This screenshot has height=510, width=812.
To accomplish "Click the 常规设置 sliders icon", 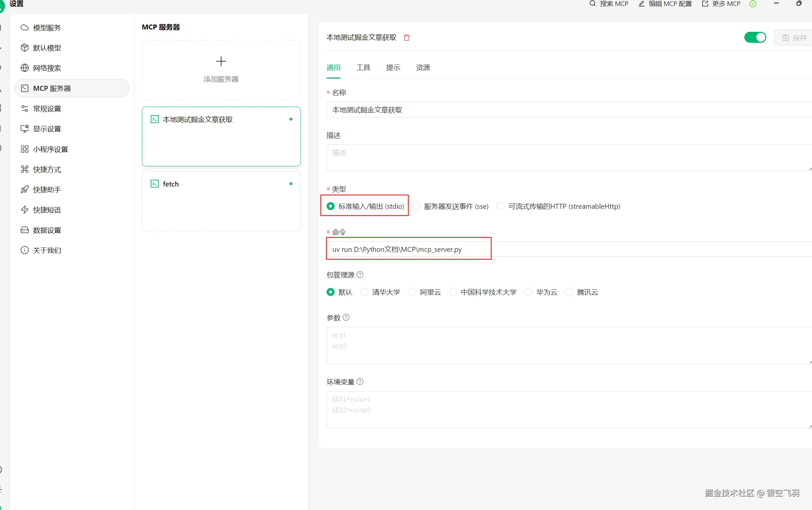I will pos(25,109).
